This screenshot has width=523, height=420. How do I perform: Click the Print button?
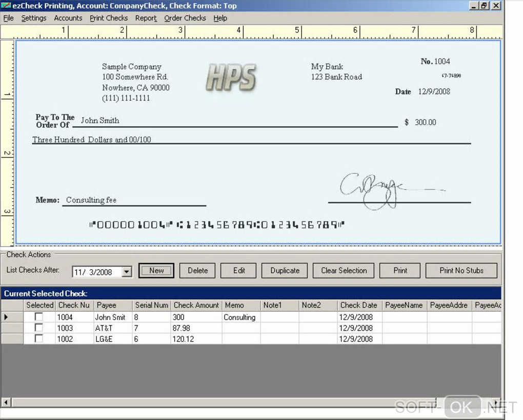pyautogui.click(x=400, y=271)
